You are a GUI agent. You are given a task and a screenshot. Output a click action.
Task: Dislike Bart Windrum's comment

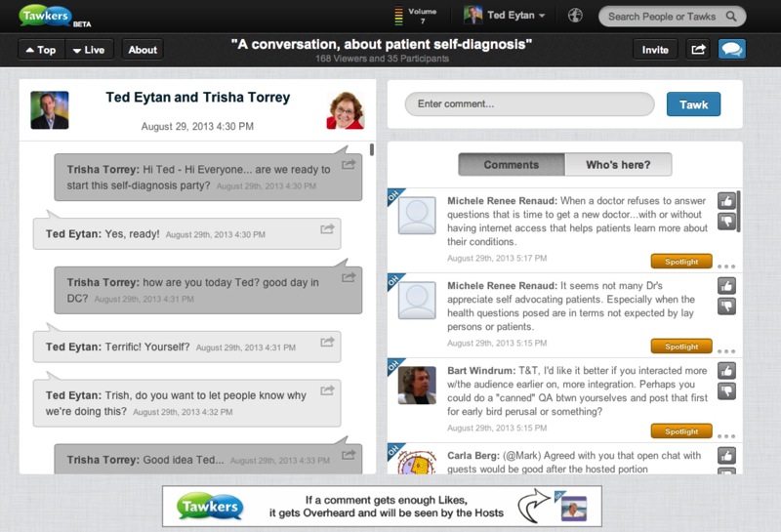point(726,391)
